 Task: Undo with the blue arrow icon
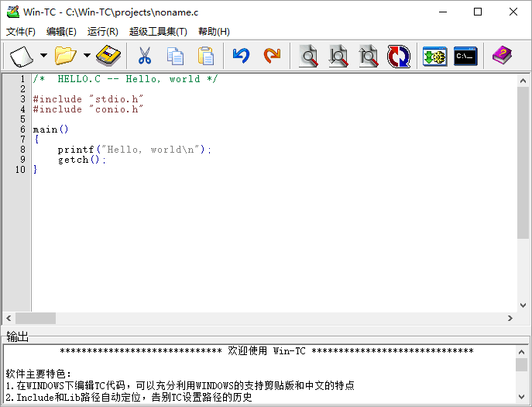tap(242, 56)
